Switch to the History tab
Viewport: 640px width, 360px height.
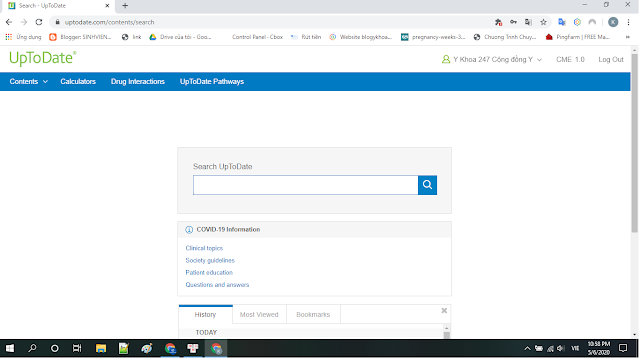click(205, 314)
